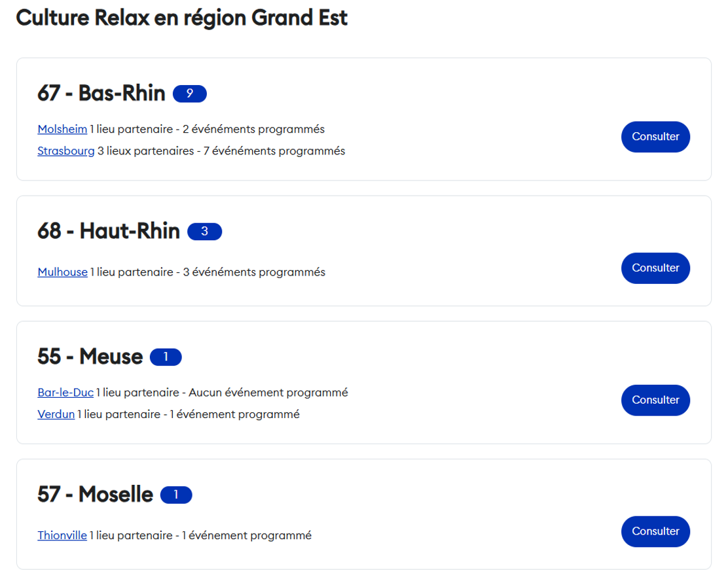Follow the Mulhouse link
This screenshot has width=728, height=581.
coord(62,272)
